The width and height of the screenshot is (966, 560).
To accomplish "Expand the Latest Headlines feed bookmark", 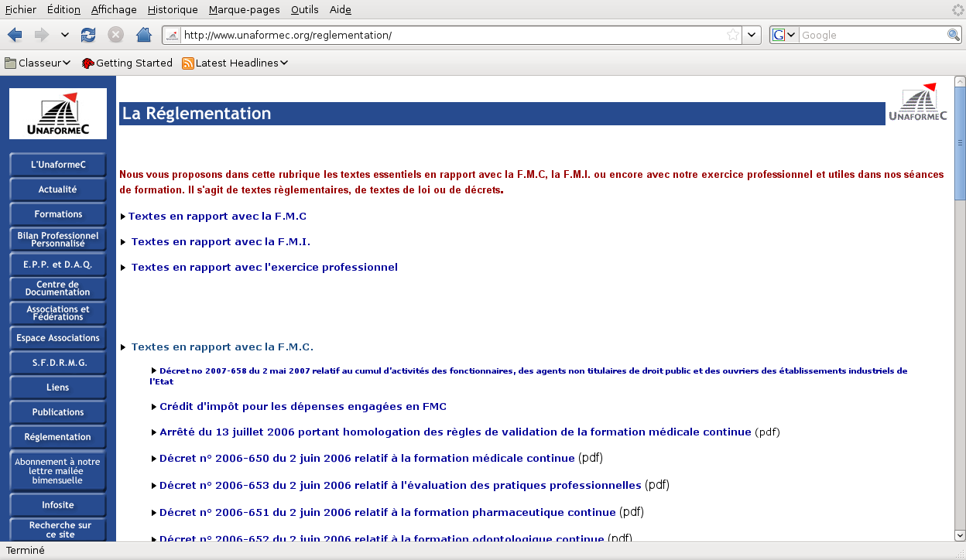I will [235, 63].
